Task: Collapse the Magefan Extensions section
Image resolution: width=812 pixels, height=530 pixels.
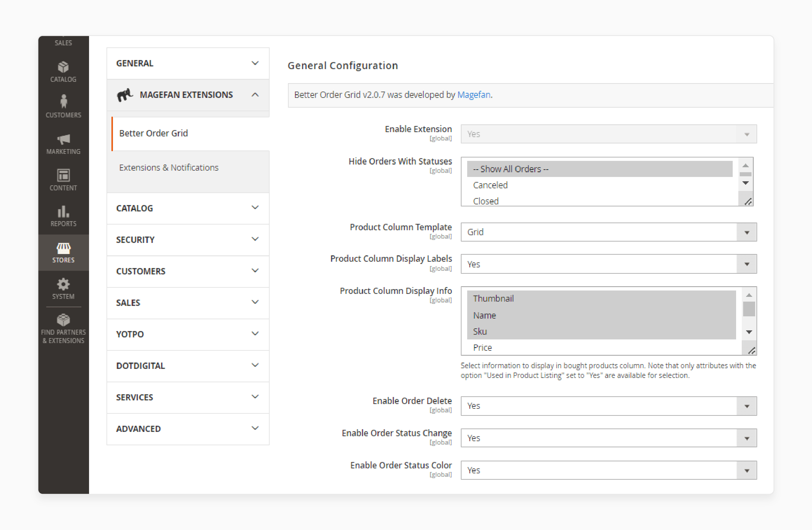Action: (x=256, y=95)
